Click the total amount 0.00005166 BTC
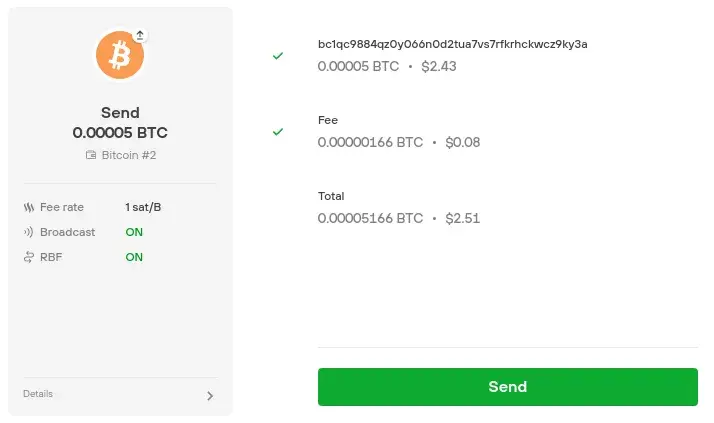 (x=370, y=219)
